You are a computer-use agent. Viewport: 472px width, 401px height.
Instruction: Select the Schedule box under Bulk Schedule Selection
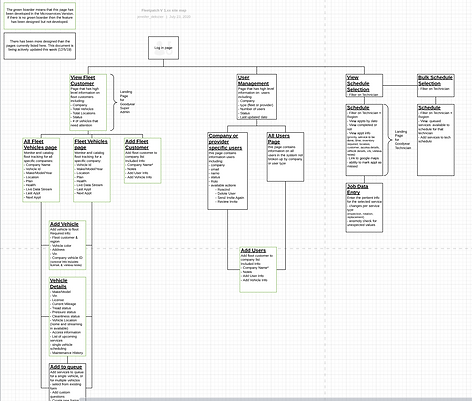tap(436, 140)
